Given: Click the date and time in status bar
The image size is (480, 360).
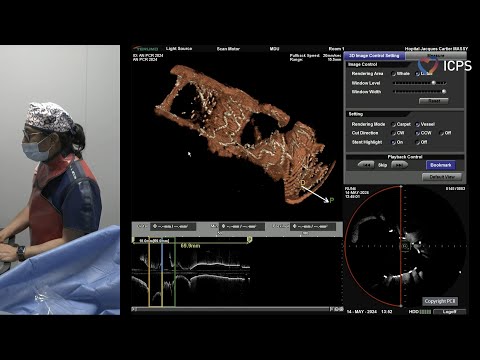Looking at the screenshot, I should click(370, 312).
